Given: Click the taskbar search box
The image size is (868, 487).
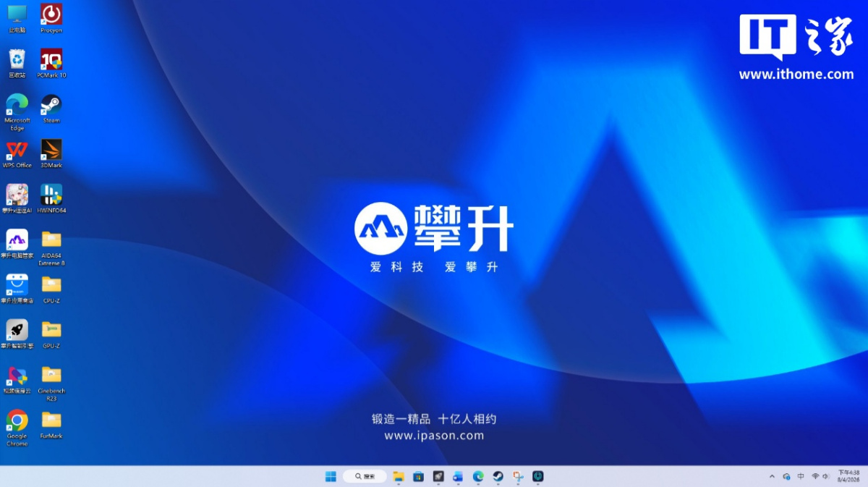Looking at the screenshot, I should point(365,476).
